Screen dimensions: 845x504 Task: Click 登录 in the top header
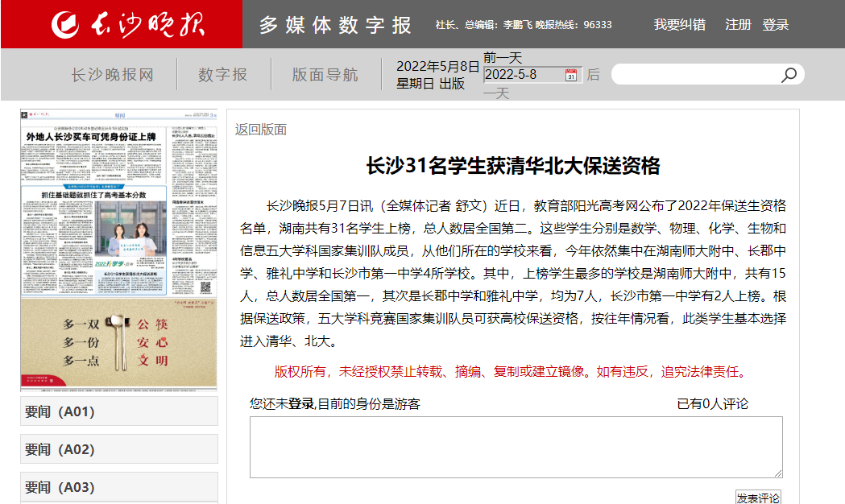click(x=776, y=25)
